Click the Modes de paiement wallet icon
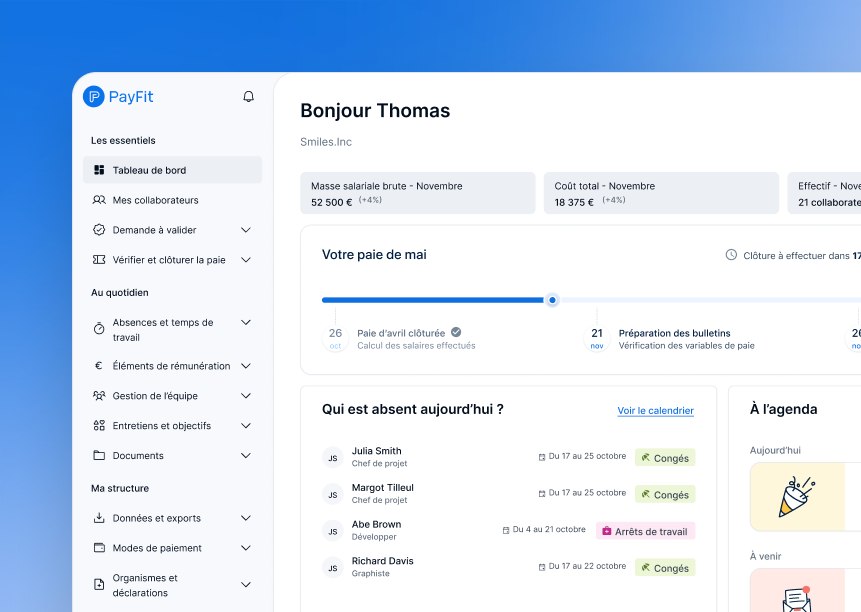Screen dimensions: 861x612 (x=99, y=547)
